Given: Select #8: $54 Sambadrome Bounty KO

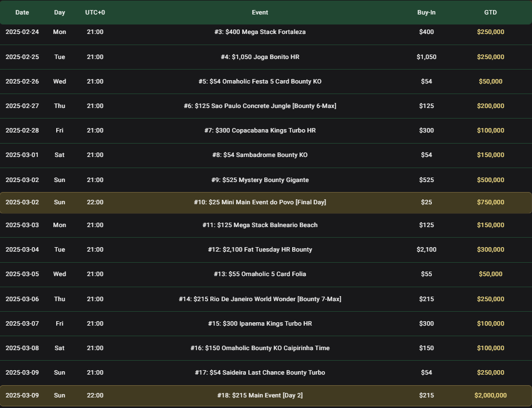Looking at the screenshot, I should 260,155.
